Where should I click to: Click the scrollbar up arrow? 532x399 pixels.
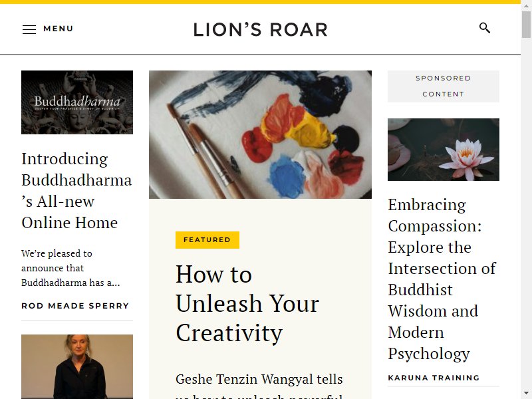526,5
